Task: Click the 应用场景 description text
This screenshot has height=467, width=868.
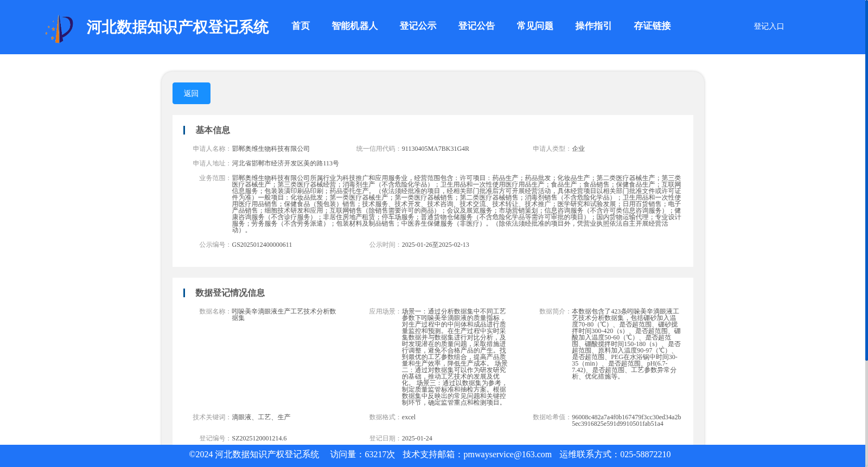Action: click(454, 357)
